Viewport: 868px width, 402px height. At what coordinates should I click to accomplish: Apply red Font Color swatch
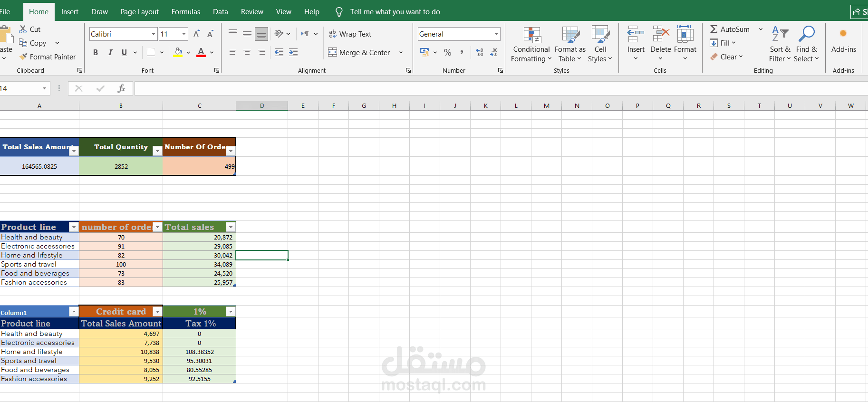[x=201, y=52]
